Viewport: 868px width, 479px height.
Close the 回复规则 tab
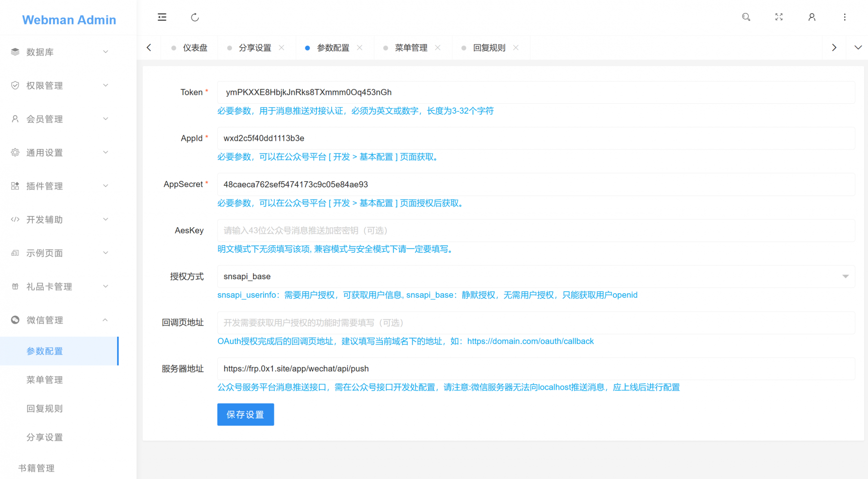(x=516, y=47)
